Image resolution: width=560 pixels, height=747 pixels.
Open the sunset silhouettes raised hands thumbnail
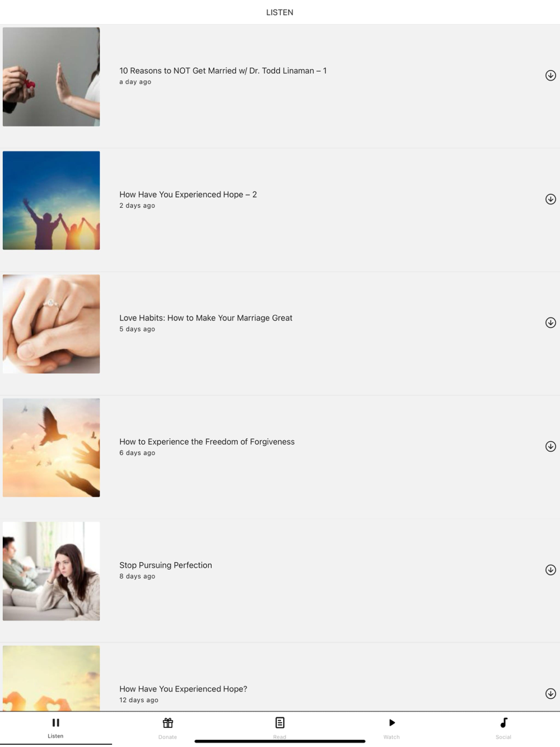pos(52,200)
